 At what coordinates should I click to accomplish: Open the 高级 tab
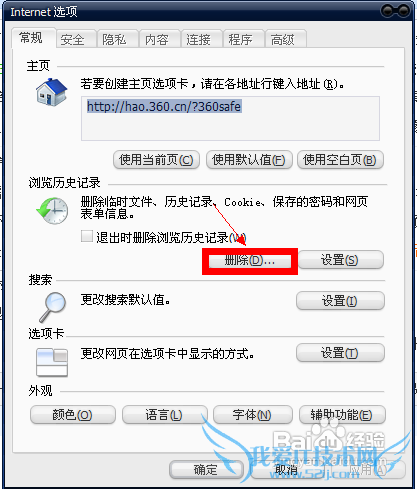point(282,40)
